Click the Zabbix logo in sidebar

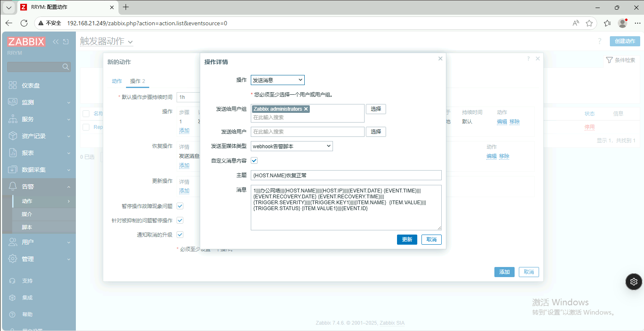click(x=26, y=42)
